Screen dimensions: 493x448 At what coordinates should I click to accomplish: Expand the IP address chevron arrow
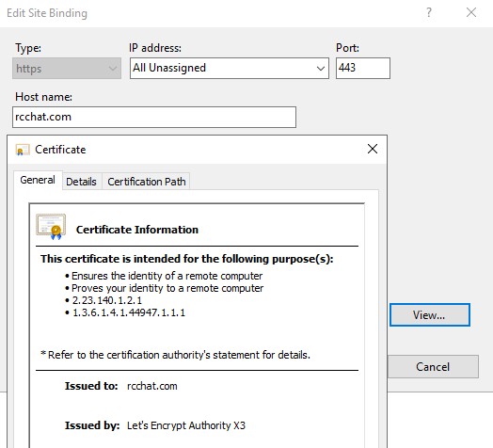coord(321,69)
